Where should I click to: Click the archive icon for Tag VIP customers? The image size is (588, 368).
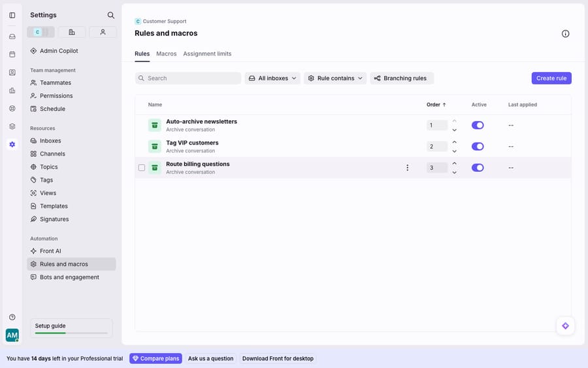154,146
